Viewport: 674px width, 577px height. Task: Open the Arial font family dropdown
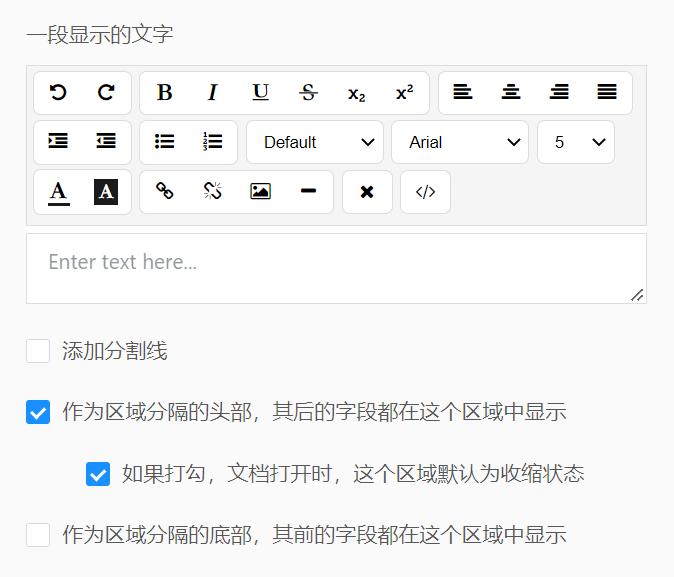[x=460, y=142]
